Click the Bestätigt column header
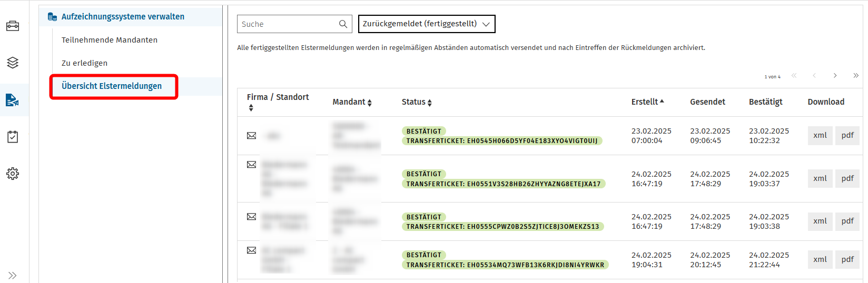 (765, 102)
